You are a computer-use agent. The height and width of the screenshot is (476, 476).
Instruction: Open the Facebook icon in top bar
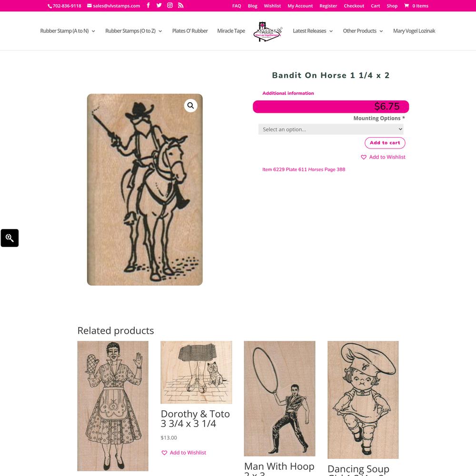point(148,5)
